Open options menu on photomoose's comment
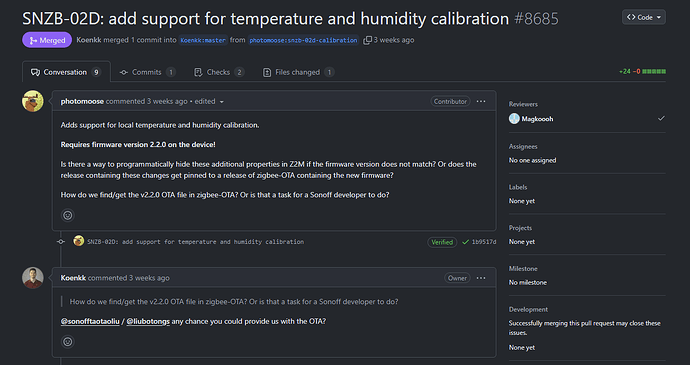Viewport: 690px width, 365px height. pyautogui.click(x=481, y=101)
